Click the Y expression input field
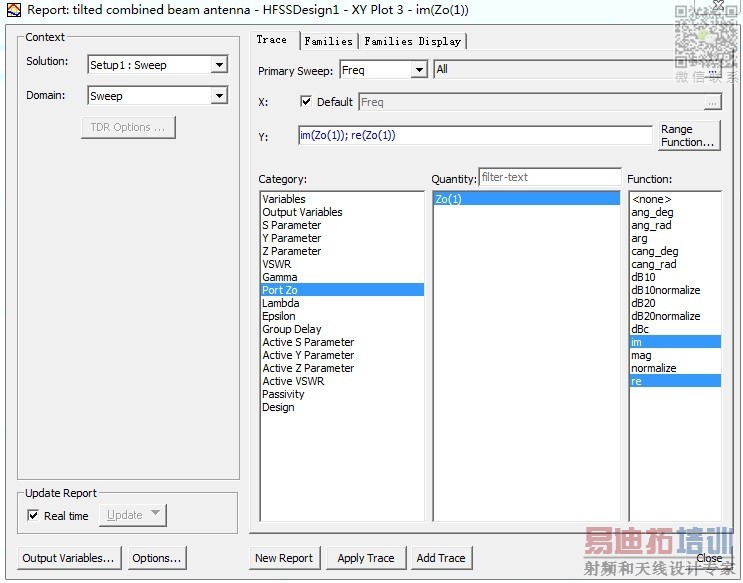Viewport: 743px width, 583px height. coord(475,136)
